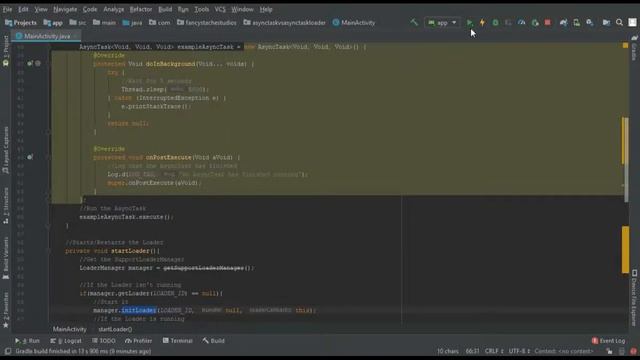Click the java breadcrumb folder
The width and height of the screenshot is (640, 360).
coord(132,23)
